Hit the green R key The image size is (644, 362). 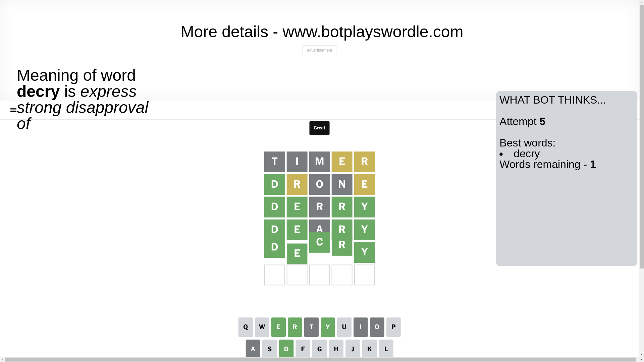[x=295, y=327]
